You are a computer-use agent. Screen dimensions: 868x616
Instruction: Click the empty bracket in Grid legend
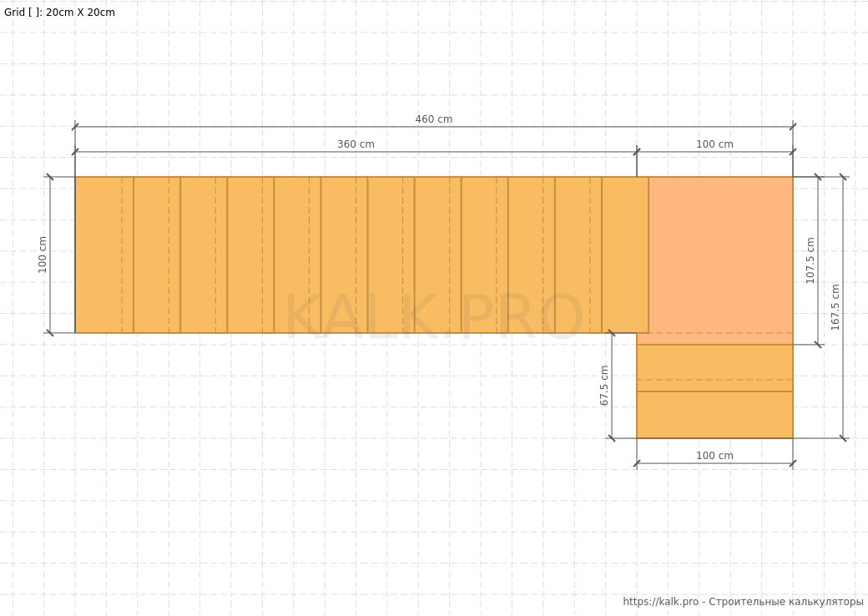click(x=33, y=13)
